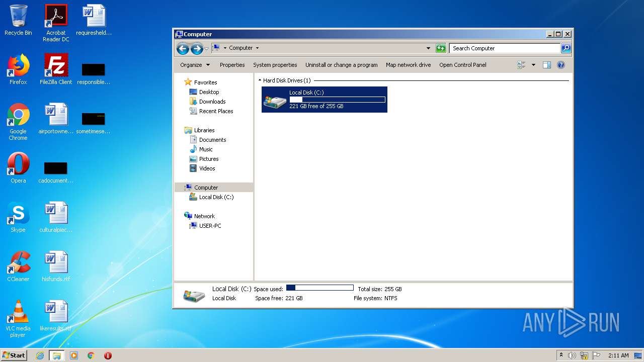
Task: Select the hisfunds.rtf desktop file
Action: click(56, 266)
